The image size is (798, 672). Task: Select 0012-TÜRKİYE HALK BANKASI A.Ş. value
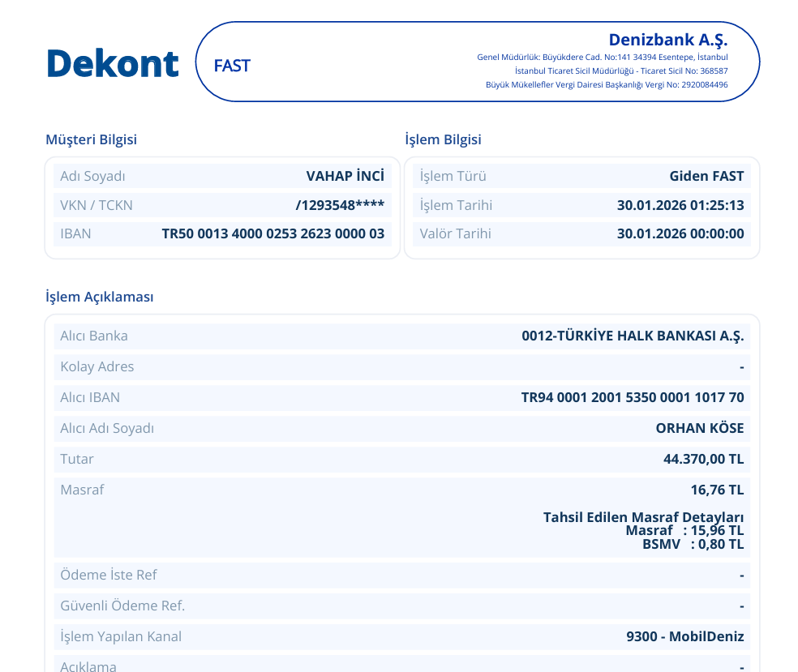coord(633,336)
